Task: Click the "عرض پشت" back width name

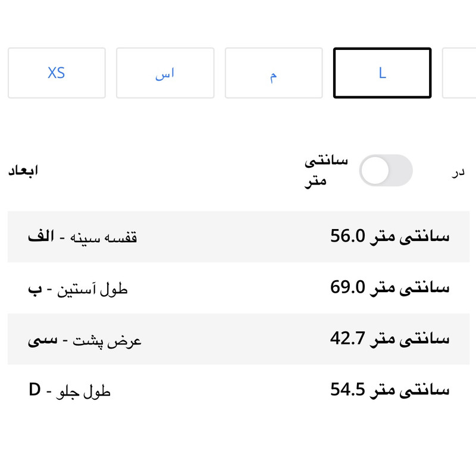Action: [108, 341]
